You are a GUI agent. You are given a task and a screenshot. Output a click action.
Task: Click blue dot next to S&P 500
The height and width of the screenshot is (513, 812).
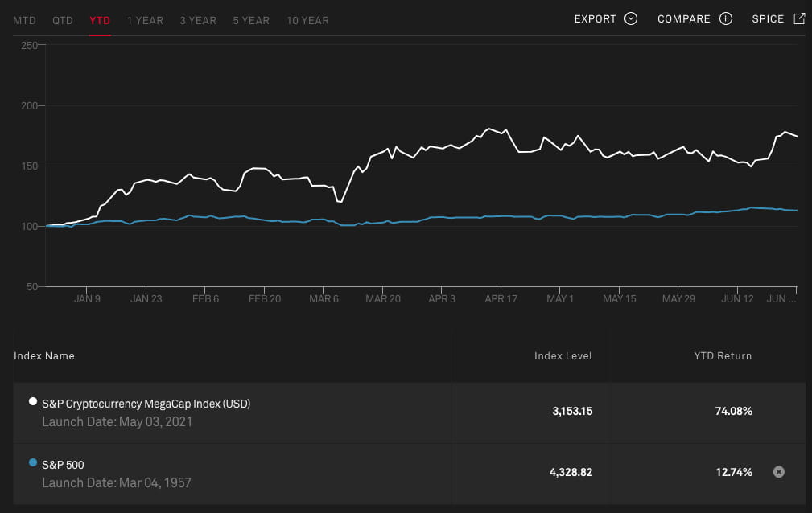pyautogui.click(x=33, y=462)
